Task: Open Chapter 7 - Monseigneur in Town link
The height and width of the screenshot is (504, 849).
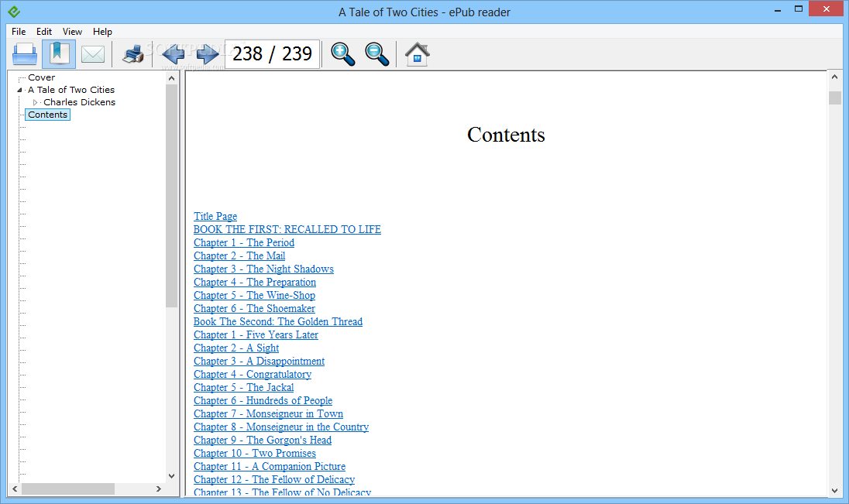Action: [269, 414]
